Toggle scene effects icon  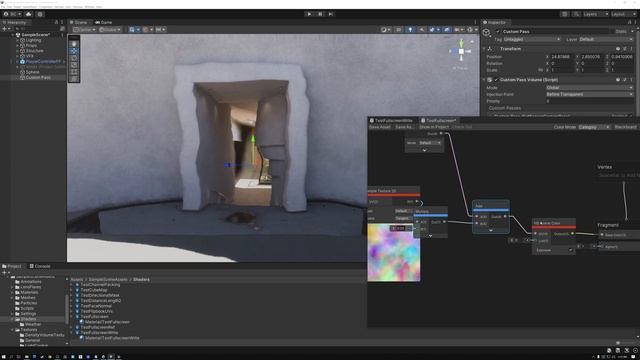[x=433, y=29]
